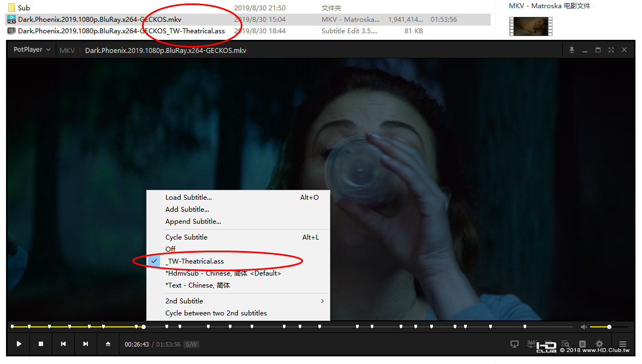Open the hamburger menu in PotPlayer

pos(623,344)
